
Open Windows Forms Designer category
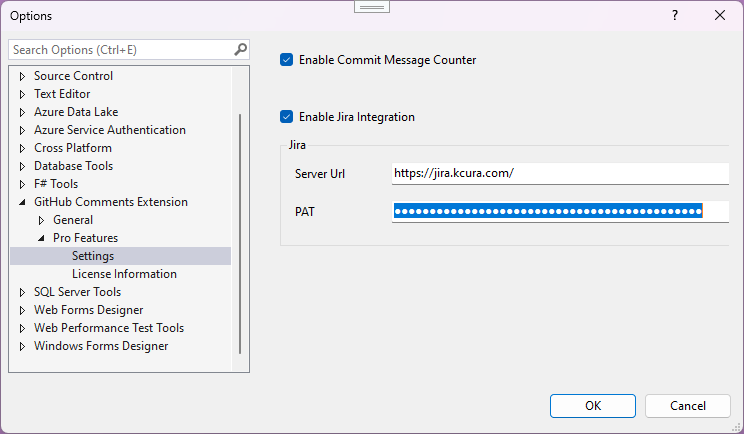100,346
